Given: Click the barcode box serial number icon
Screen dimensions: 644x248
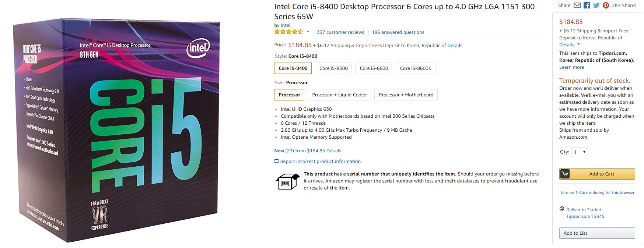Looking at the screenshot, I should click(287, 181).
